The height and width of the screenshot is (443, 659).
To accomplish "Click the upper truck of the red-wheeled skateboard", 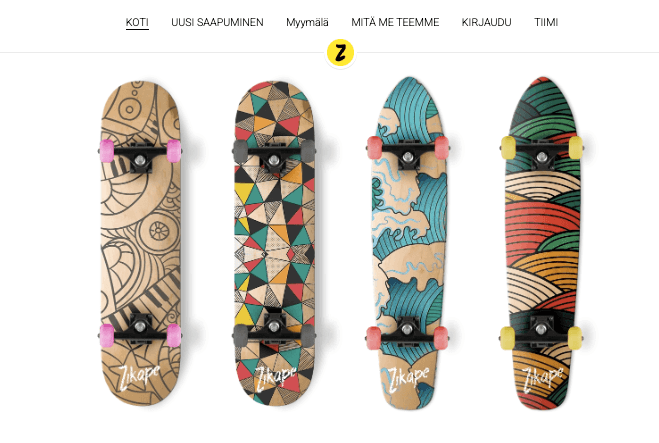I will pyautogui.click(x=408, y=152).
